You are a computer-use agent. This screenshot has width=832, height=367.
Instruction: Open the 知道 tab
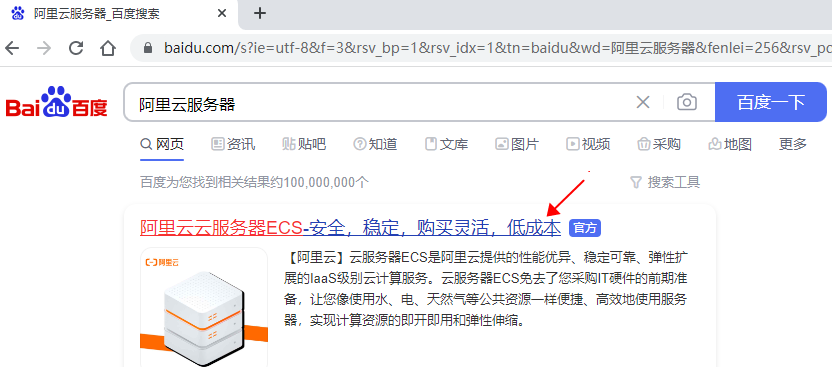coord(375,144)
